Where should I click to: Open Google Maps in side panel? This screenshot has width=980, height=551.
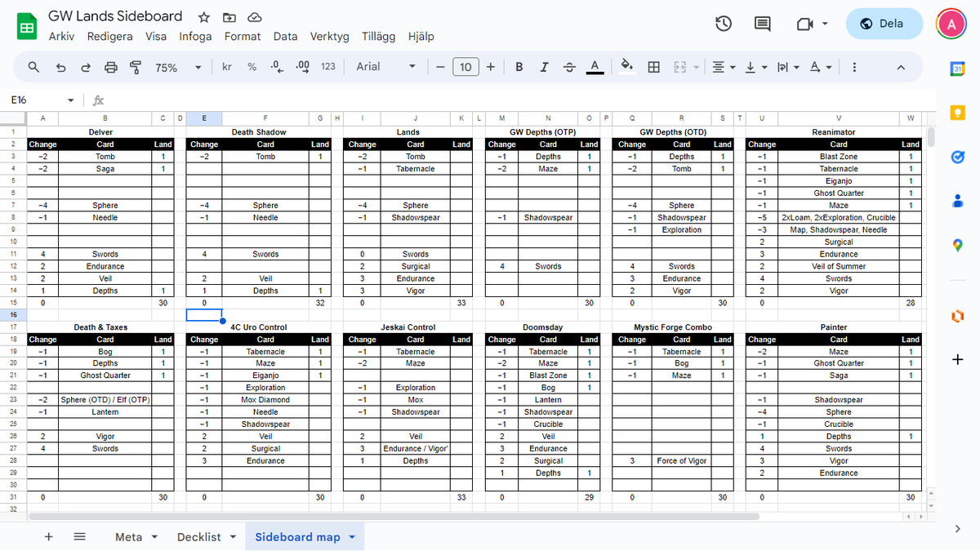[958, 245]
